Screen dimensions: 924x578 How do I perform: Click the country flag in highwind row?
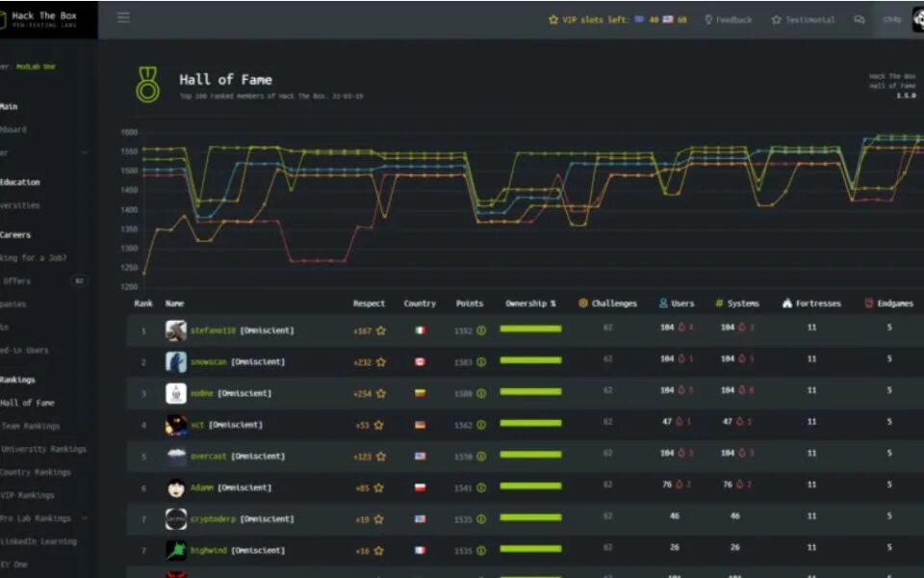(421, 550)
